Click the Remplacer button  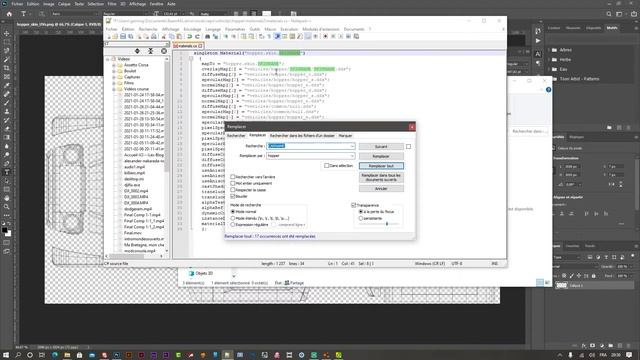tap(381, 156)
